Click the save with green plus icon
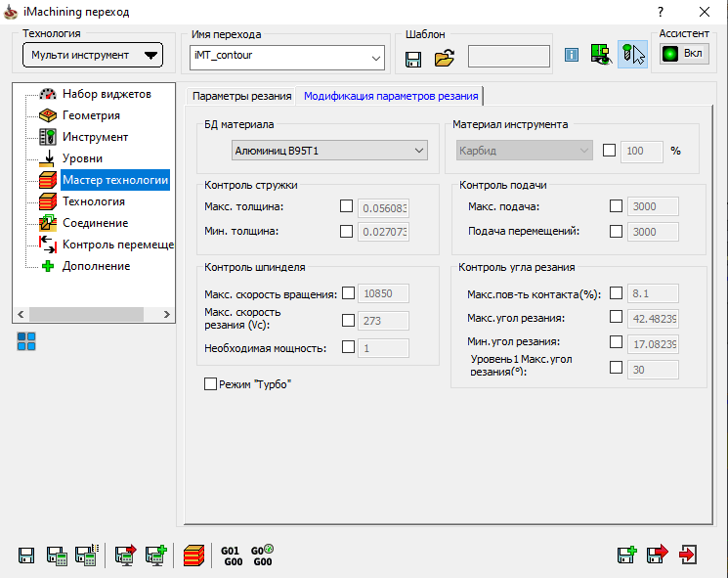 626,555
